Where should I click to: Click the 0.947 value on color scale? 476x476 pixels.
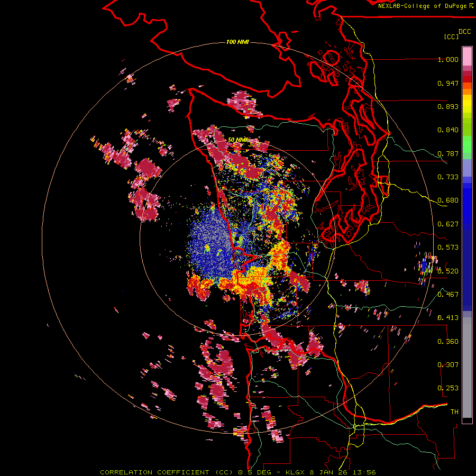(448, 83)
